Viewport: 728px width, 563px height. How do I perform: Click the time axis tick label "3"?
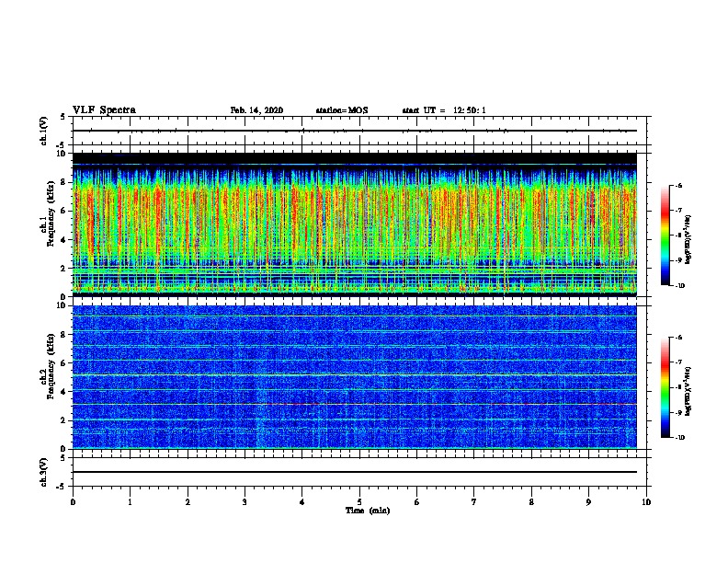click(245, 502)
